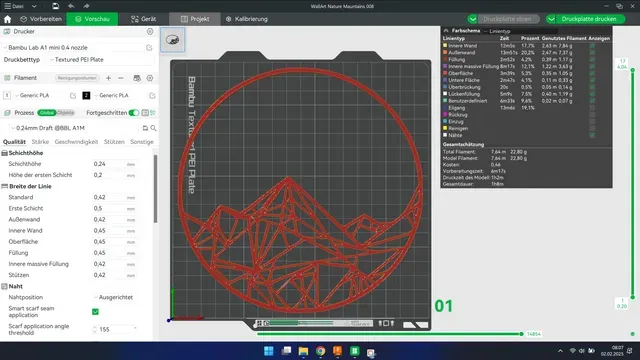Toggle display of Eilgang moves

592,108
